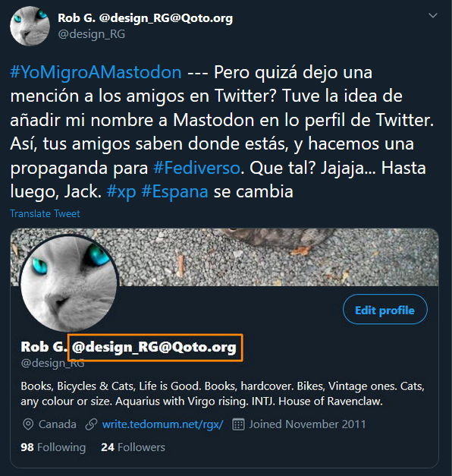
Task: Click Translate Tweet
Action: tap(46, 213)
